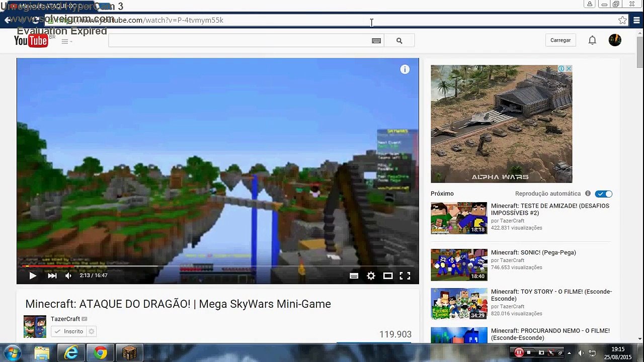Show autoplay info tooltip icon

[x=588, y=194]
